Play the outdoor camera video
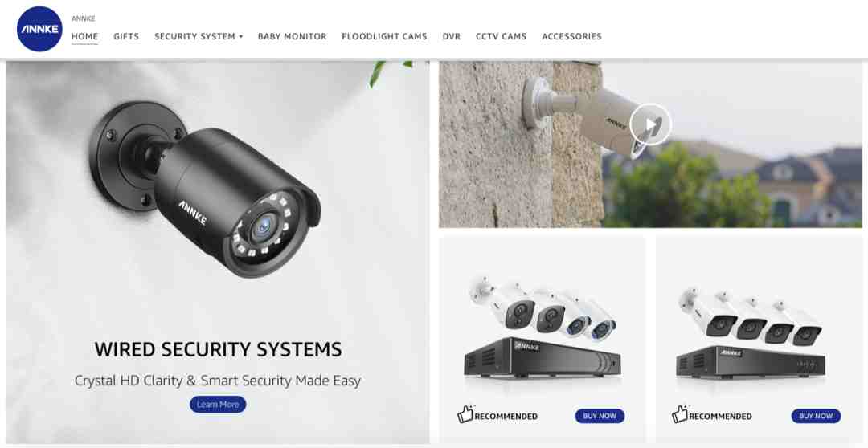Image resolution: width=868 pixels, height=448 pixels. coord(650,124)
